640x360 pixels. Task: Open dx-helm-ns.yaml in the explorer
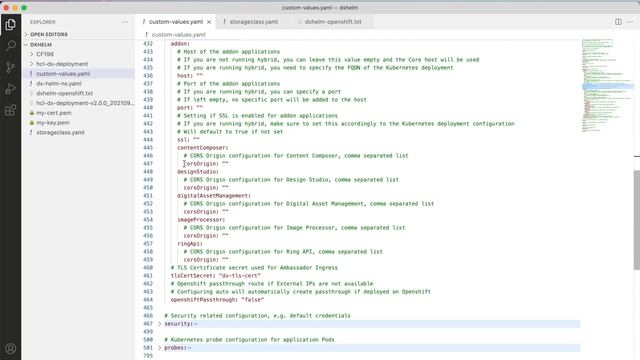click(59, 84)
